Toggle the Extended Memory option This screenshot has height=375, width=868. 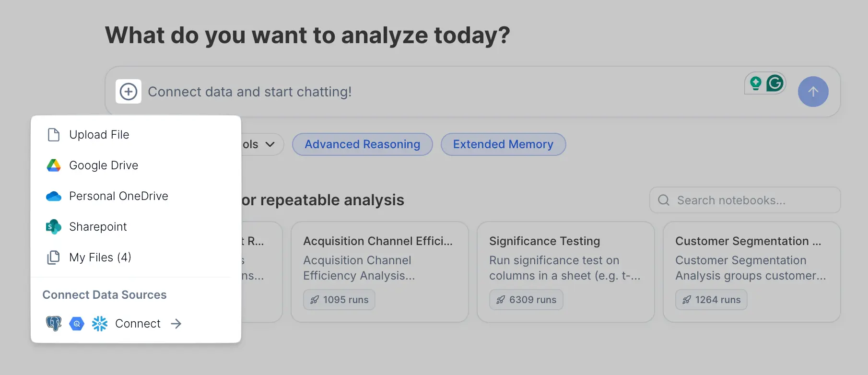503,144
